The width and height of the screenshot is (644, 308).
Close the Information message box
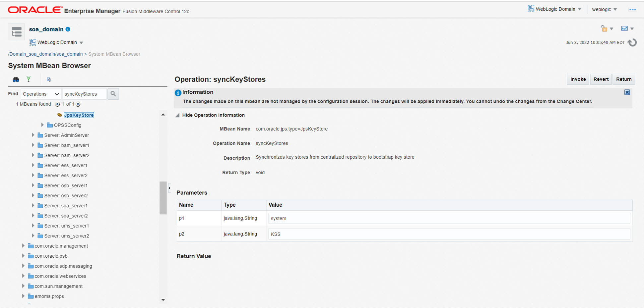[x=627, y=92]
